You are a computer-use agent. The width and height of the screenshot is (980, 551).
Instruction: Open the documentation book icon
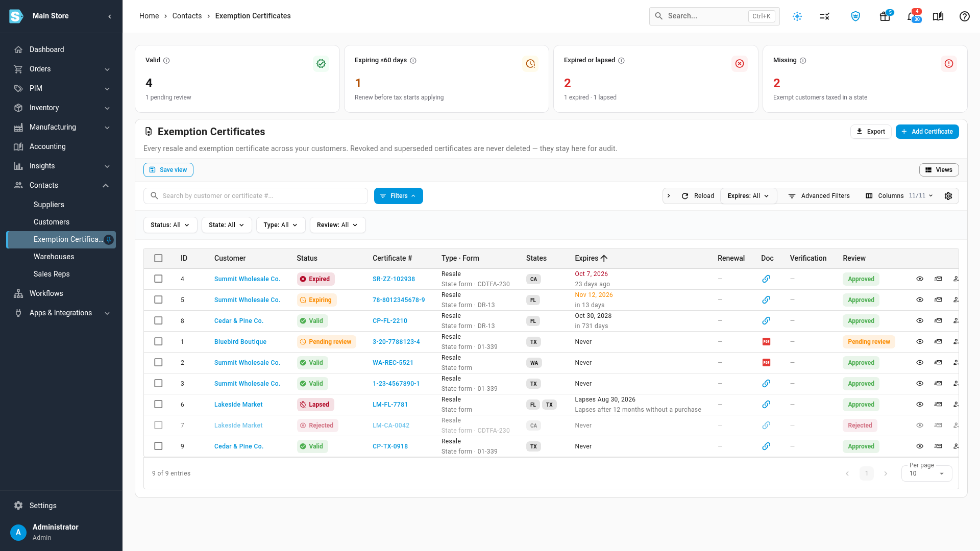(x=938, y=16)
